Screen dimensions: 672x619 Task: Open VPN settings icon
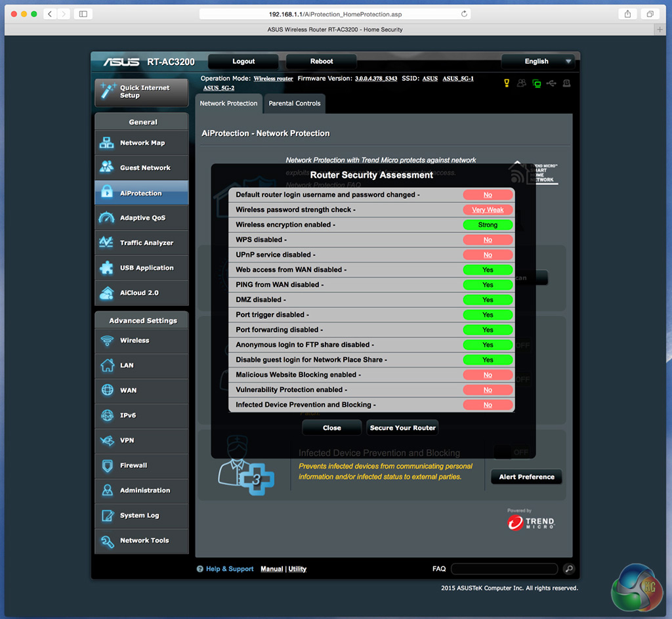pyautogui.click(x=107, y=440)
